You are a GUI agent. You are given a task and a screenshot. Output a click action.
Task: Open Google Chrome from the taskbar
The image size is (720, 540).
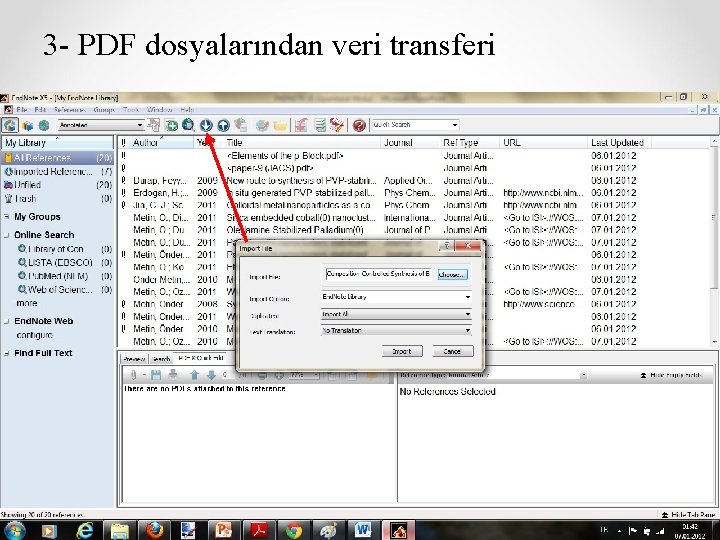pos(293,530)
